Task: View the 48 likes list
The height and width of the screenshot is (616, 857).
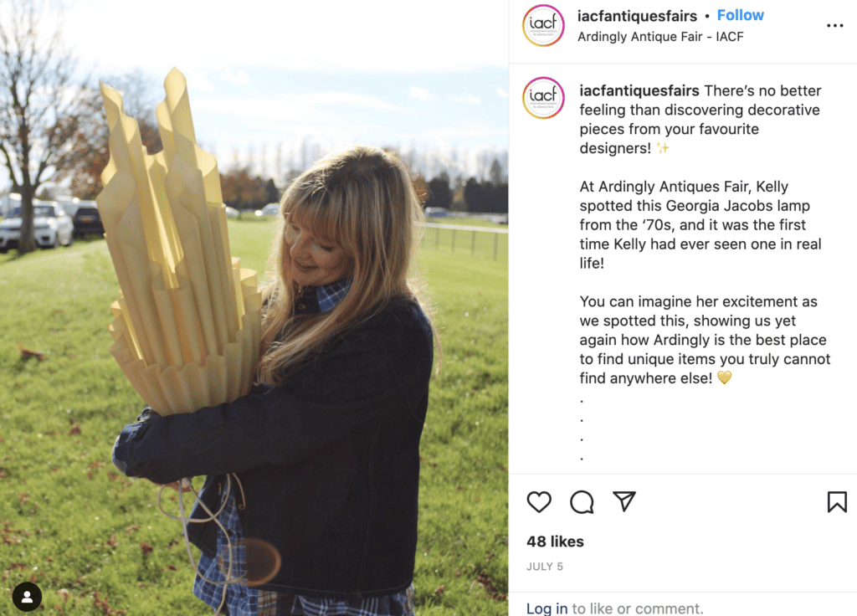Action: pyautogui.click(x=555, y=542)
